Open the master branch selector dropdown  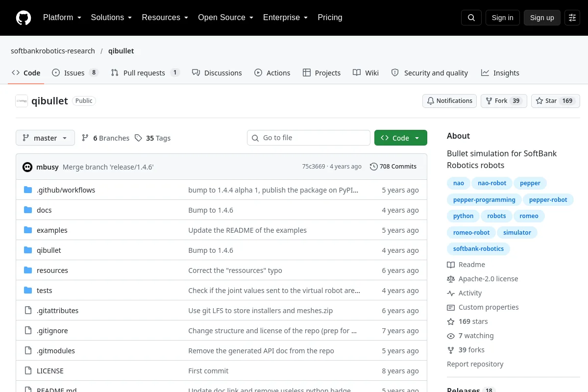pos(45,138)
